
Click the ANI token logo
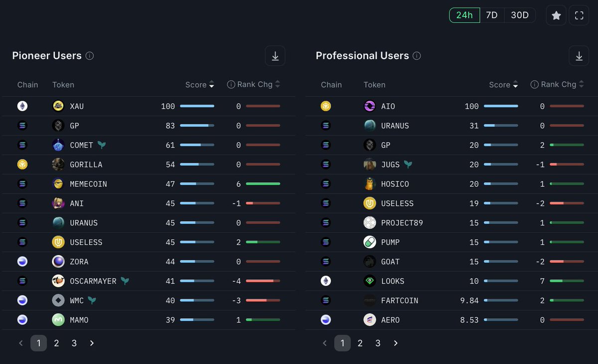(x=58, y=203)
